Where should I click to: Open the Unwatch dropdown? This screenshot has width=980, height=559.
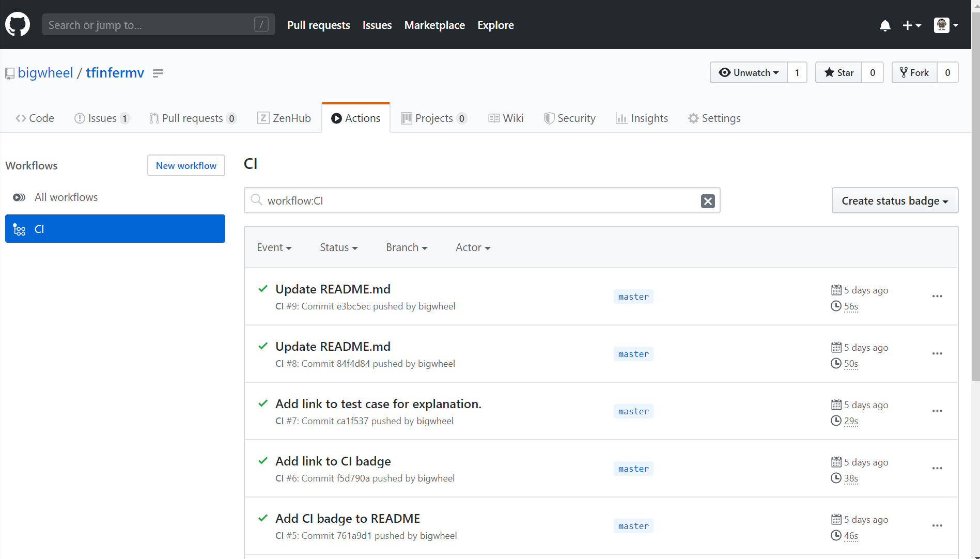point(749,72)
